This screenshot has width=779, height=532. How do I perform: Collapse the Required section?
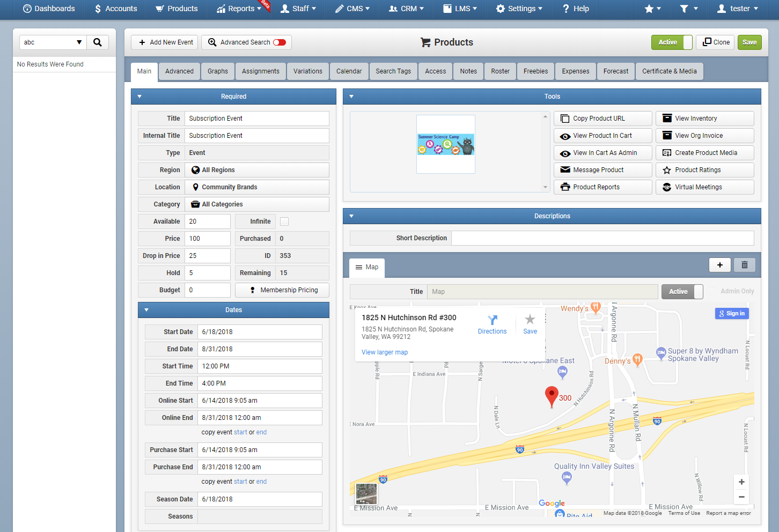(x=139, y=97)
